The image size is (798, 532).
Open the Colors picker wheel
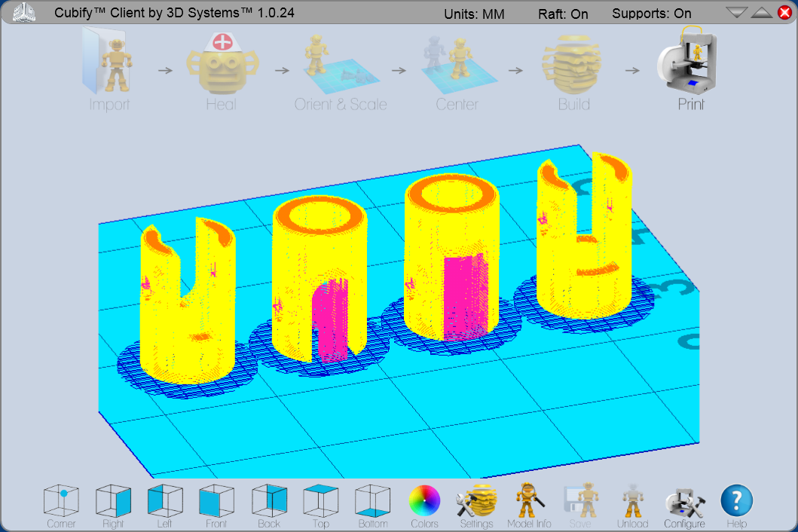[x=424, y=499]
